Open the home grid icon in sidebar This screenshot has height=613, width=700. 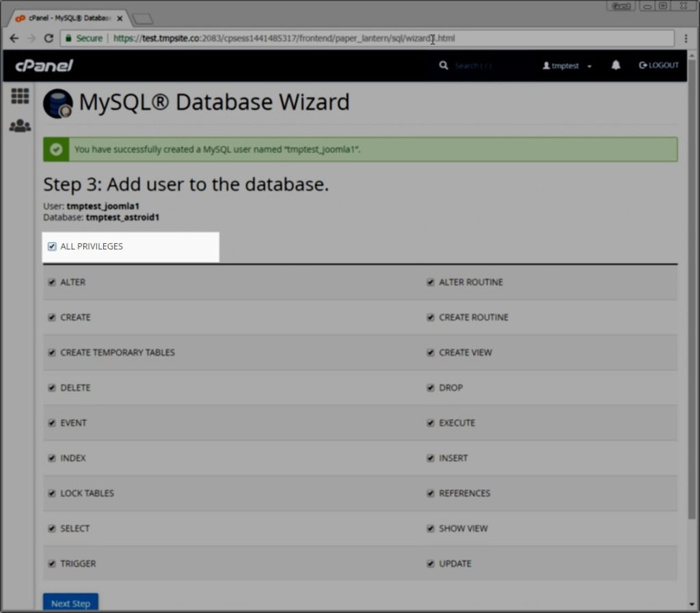pos(20,96)
